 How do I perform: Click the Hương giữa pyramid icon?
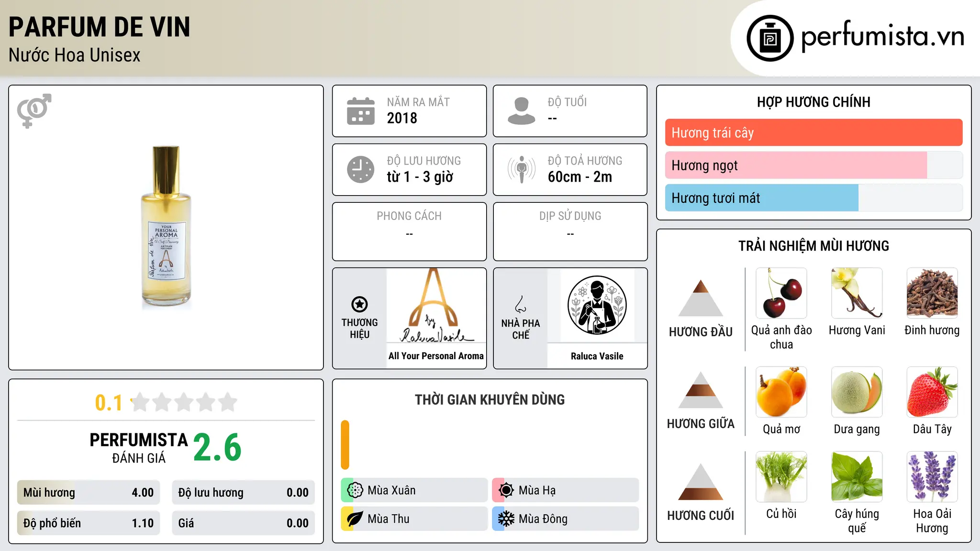coord(701,389)
